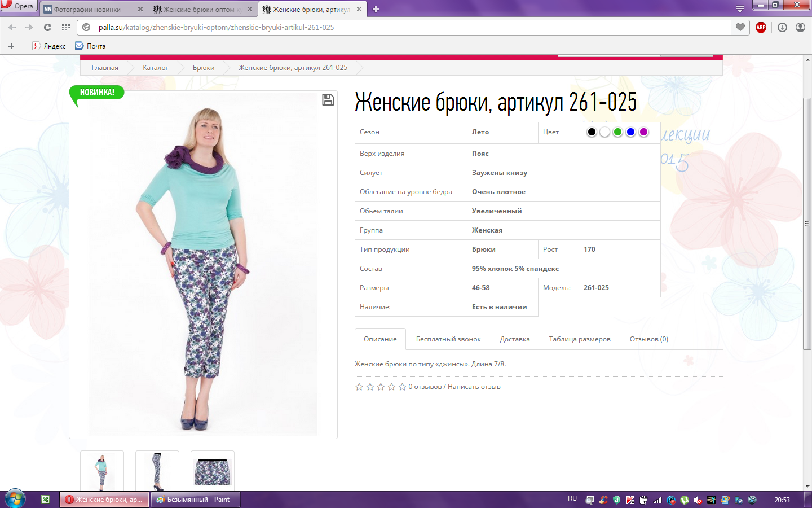The height and width of the screenshot is (508, 812).
Task: Open the Отзывов (0) tab
Action: click(649, 339)
